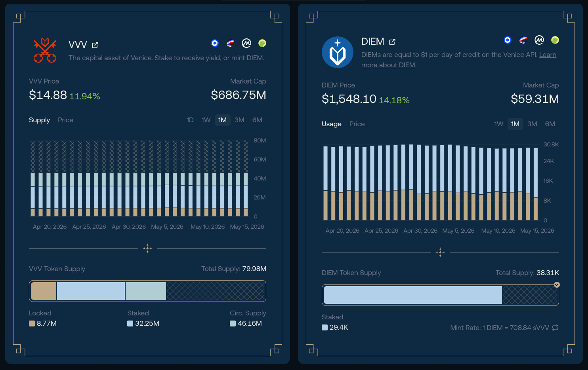Click the first bar in the VVV supply chart
588x370 pixels.
pyautogui.click(x=33, y=178)
